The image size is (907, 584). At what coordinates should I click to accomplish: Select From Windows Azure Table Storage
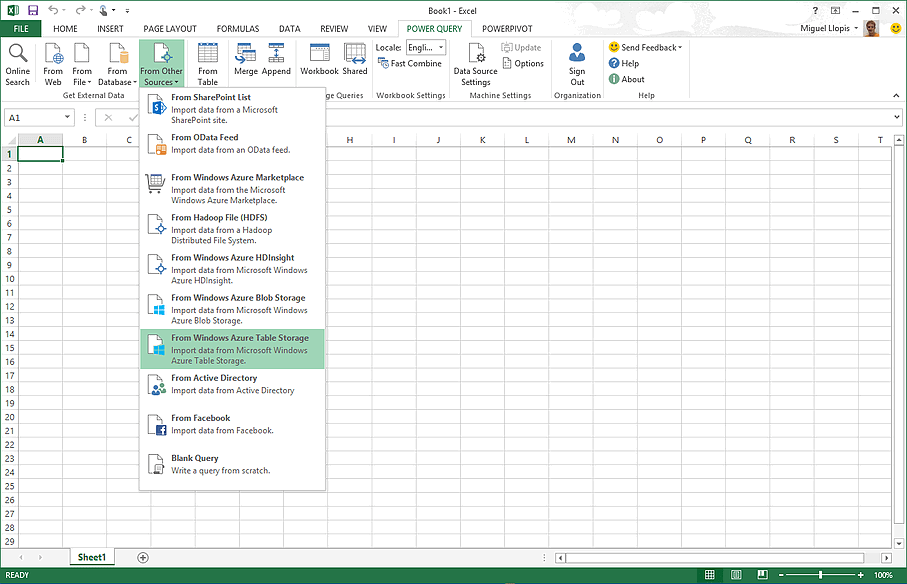tap(233, 349)
